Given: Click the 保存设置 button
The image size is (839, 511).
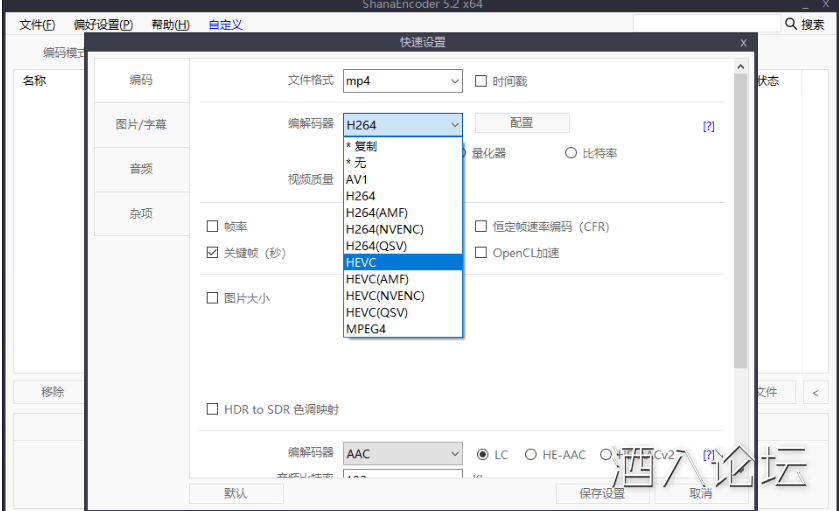Looking at the screenshot, I should (x=602, y=493).
